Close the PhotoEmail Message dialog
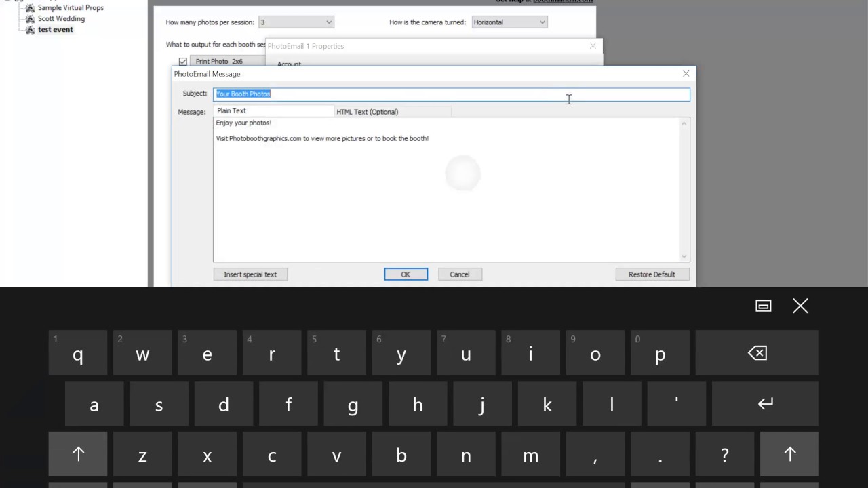868x488 pixels. click(x=686, y=73)
